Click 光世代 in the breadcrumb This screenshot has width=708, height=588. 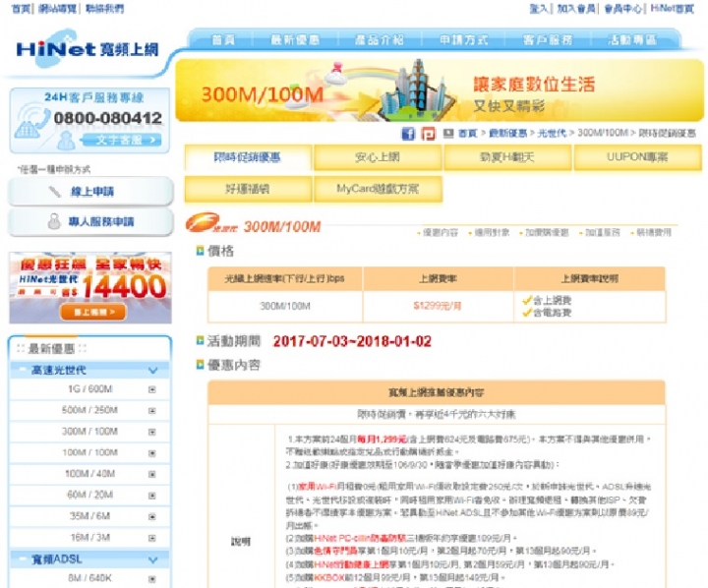pos(552,133)
